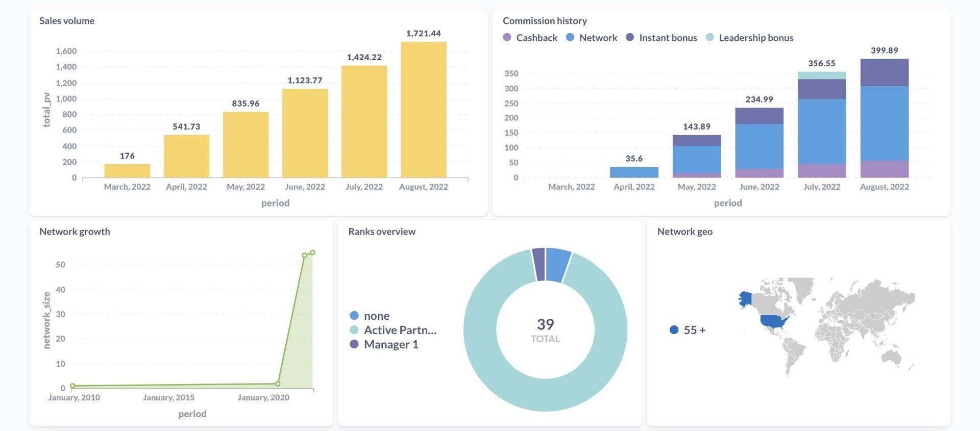Click Alaska on the world map

click(745, 299)
